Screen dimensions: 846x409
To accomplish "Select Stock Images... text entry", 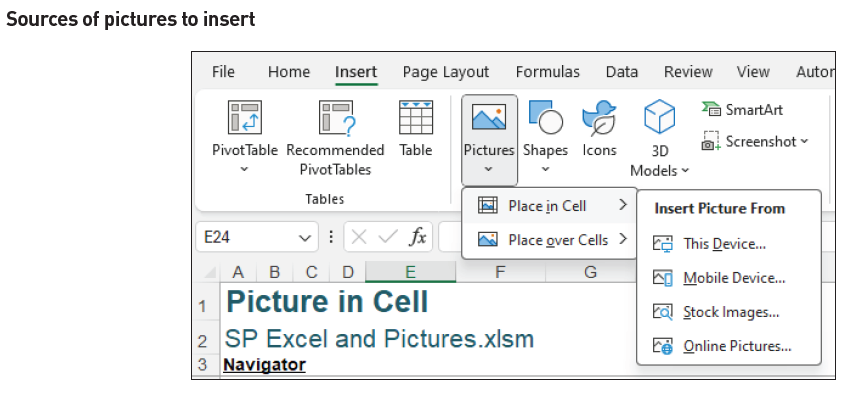I will click(x=731, y=312).
